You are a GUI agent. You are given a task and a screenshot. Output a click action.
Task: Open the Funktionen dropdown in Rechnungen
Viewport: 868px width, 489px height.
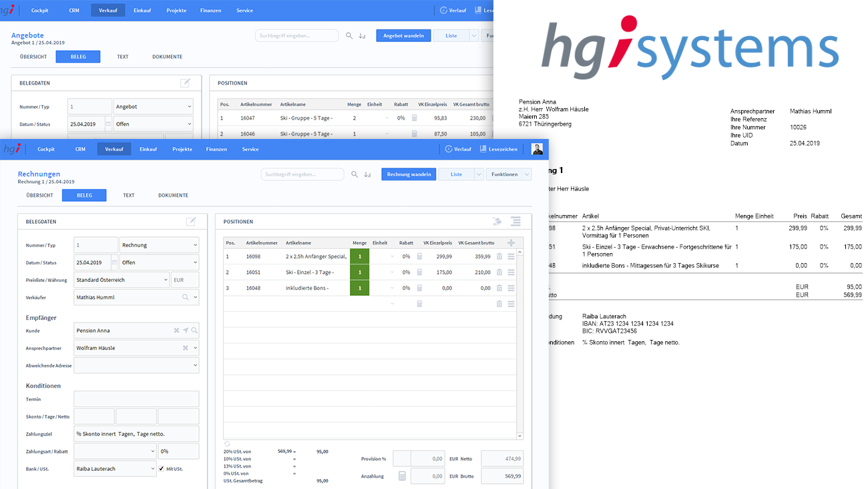point(508,174)
